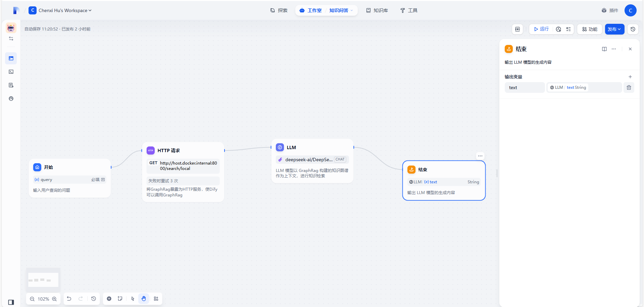Open the version history icon at top right
This screenshot has width=644, height=307.
point(633,29)
